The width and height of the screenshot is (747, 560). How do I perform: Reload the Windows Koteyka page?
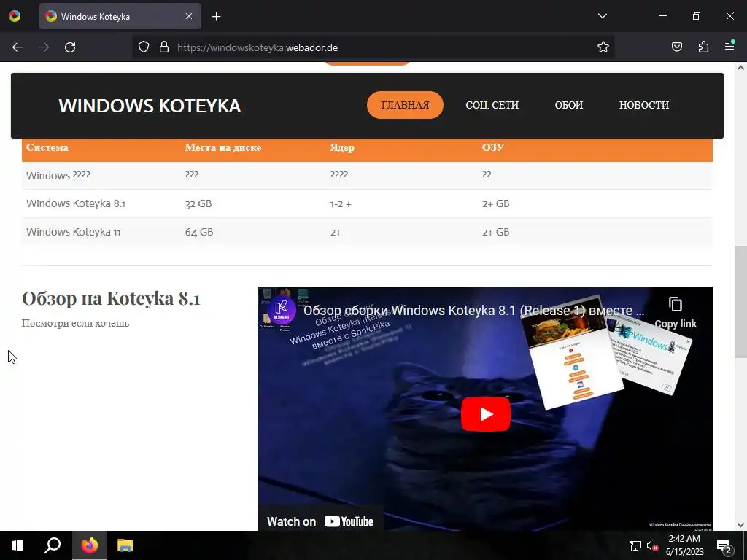tap(70, 47)
